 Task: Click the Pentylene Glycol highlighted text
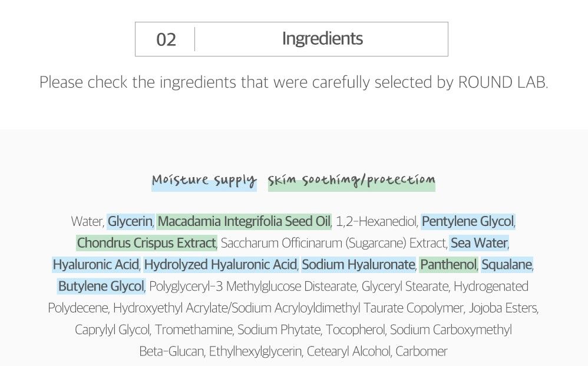(x=468, y=221)
